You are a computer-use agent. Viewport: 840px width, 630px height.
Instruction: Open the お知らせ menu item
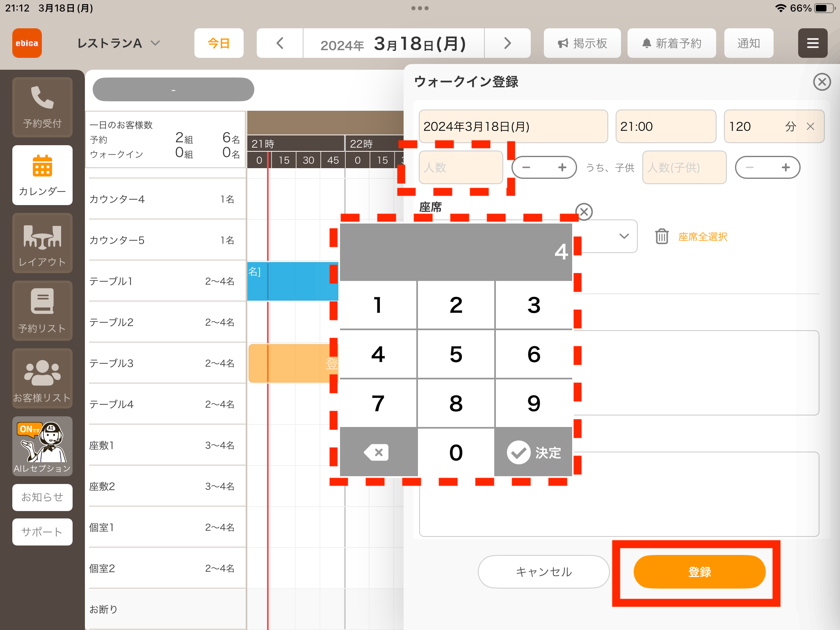42,498
